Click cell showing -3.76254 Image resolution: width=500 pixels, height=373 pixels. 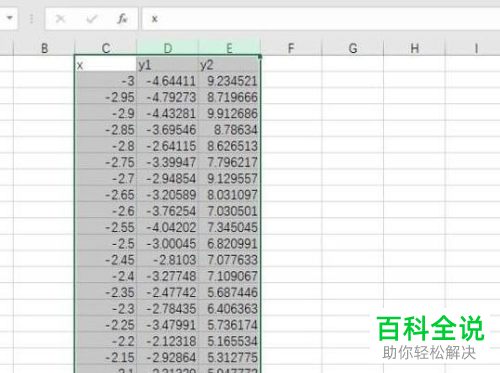(168, 211)
